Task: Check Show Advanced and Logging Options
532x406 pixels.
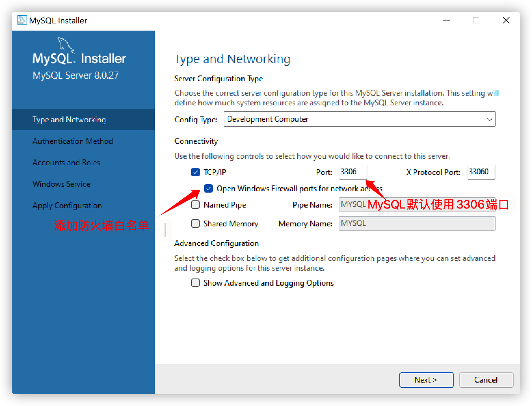Action: 195,283
